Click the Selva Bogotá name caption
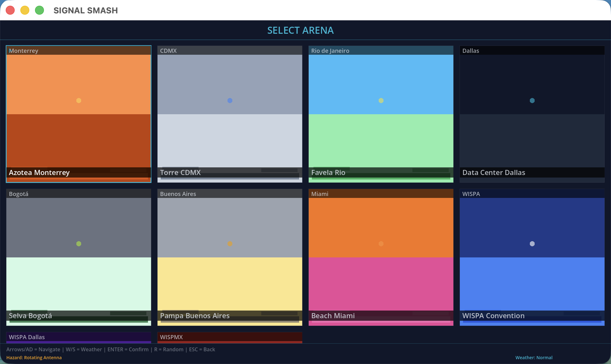The width and height of the screenshot is (611, 364). click(30, 316)
